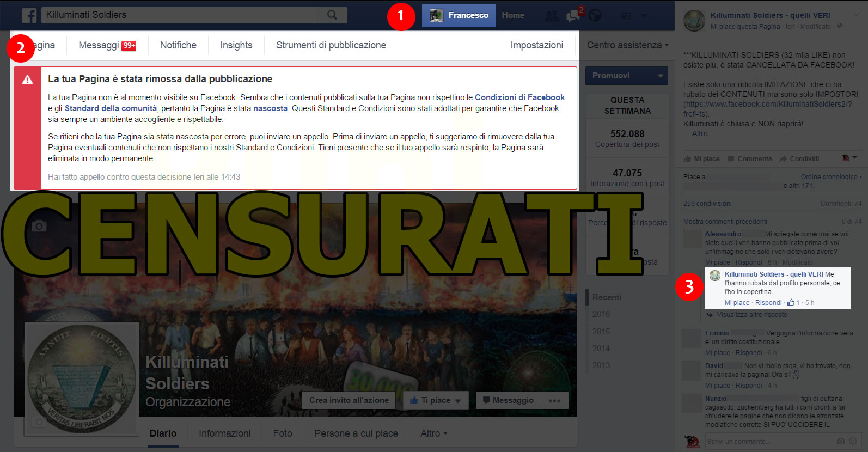This screenshot has height=452, width=868.
Task: Click David commenter name
Action: (714, 366)
